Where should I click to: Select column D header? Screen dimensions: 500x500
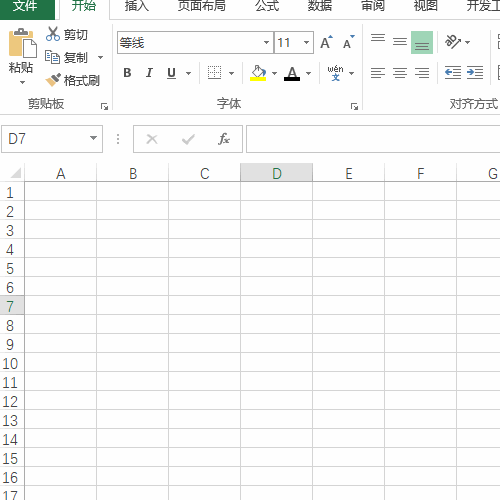(277, 173)
